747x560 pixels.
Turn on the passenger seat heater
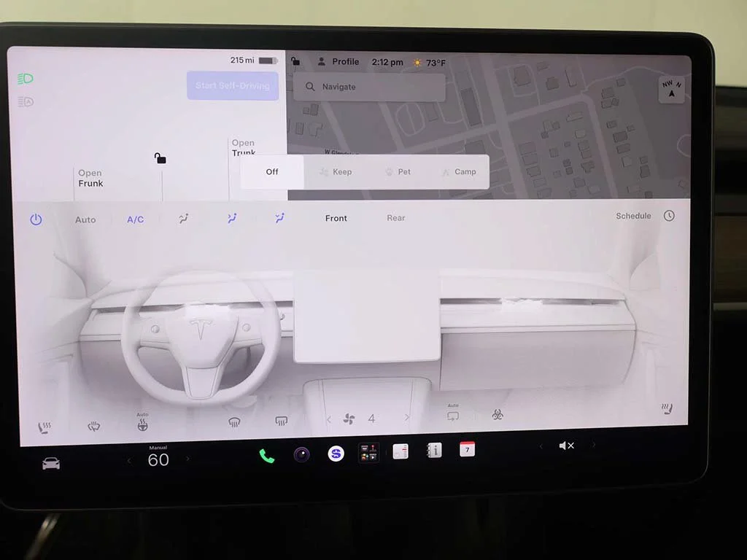667,408
